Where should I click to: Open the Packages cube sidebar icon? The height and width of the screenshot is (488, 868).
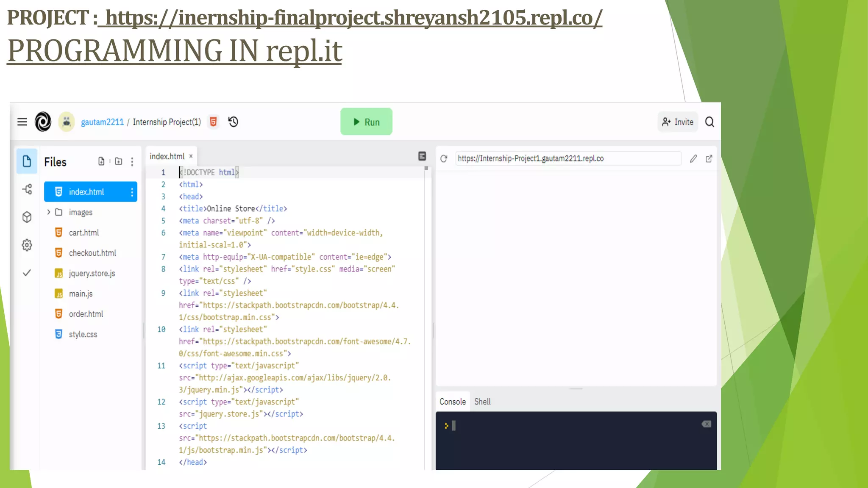point(27,217)
